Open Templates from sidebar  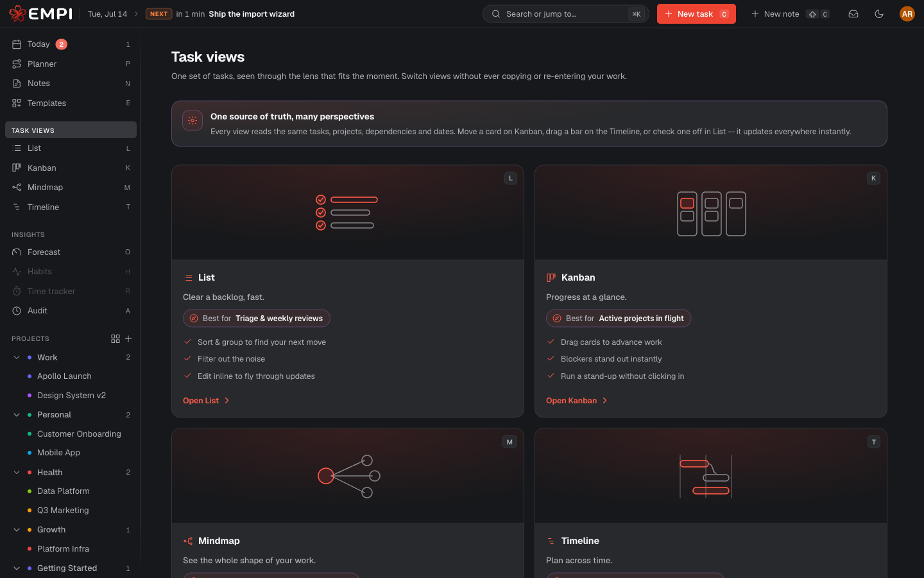[71, 103]
